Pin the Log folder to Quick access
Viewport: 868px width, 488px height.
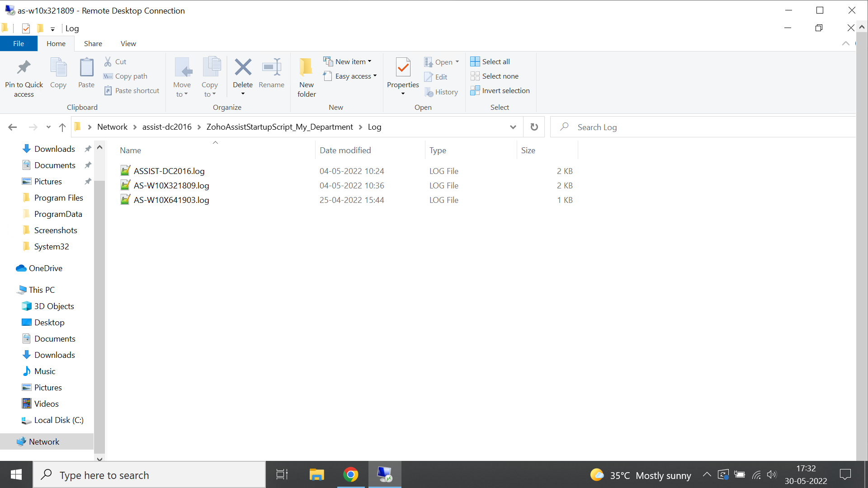[x=24, y=77]
